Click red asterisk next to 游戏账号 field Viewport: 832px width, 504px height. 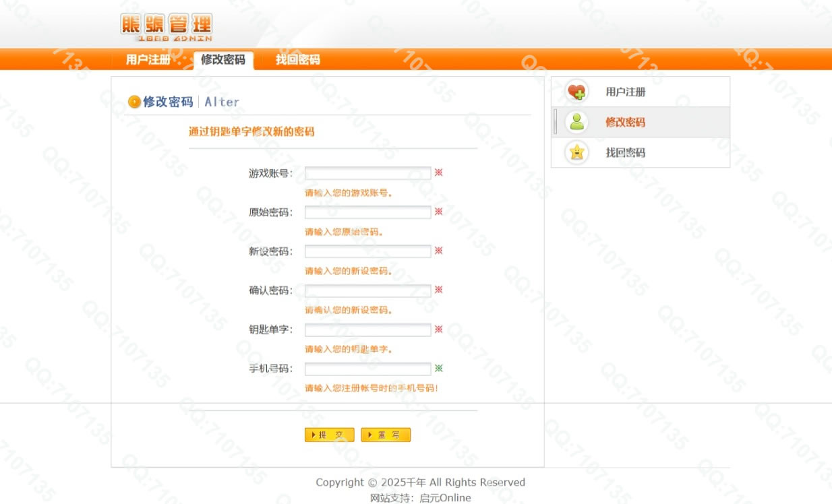click(438, 172)
